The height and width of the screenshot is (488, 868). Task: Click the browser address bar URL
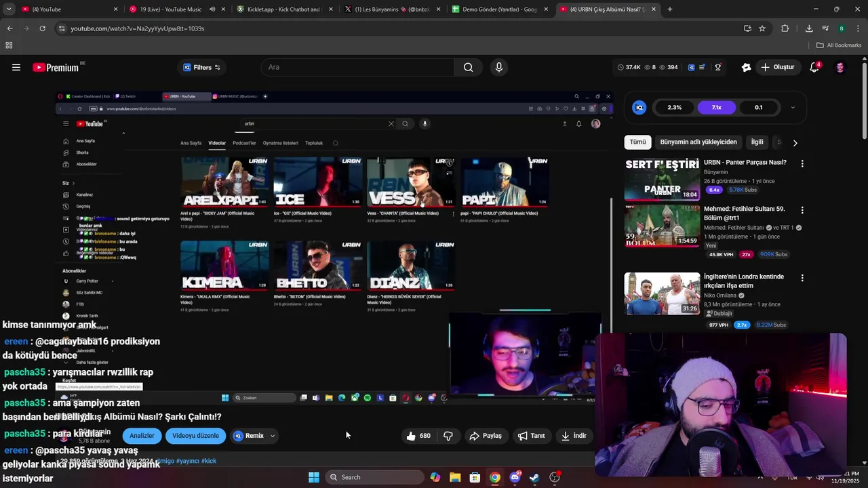pyautogui.click(x=138, y=28)
